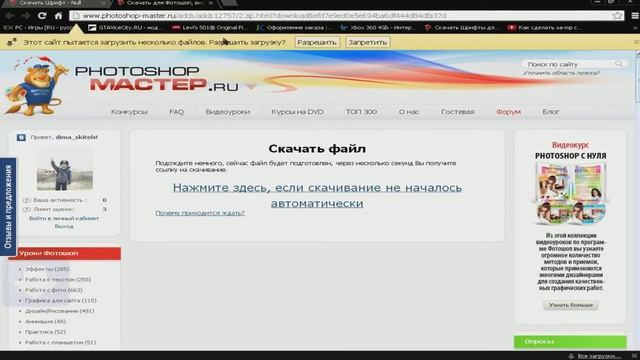This screenshot has width=640, height=360.
Task: Click the search magnifier icon
Action: tap(619, 64)
